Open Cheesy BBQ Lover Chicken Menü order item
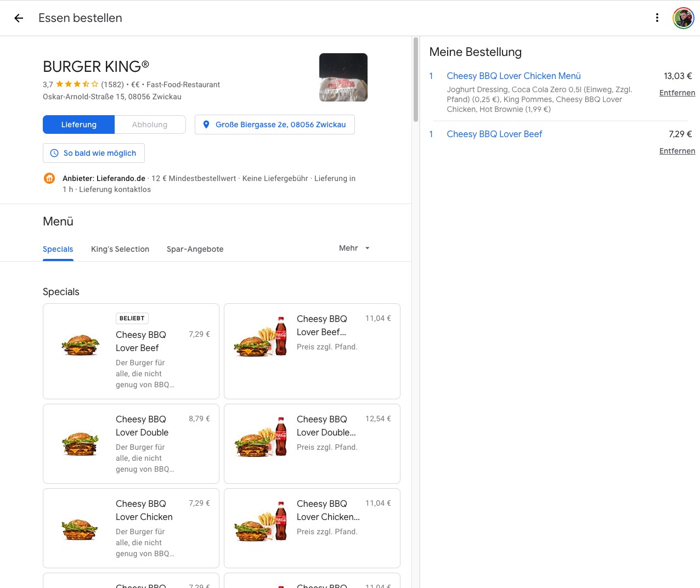Viewport: 700px width, 588px height. point(513,76)
